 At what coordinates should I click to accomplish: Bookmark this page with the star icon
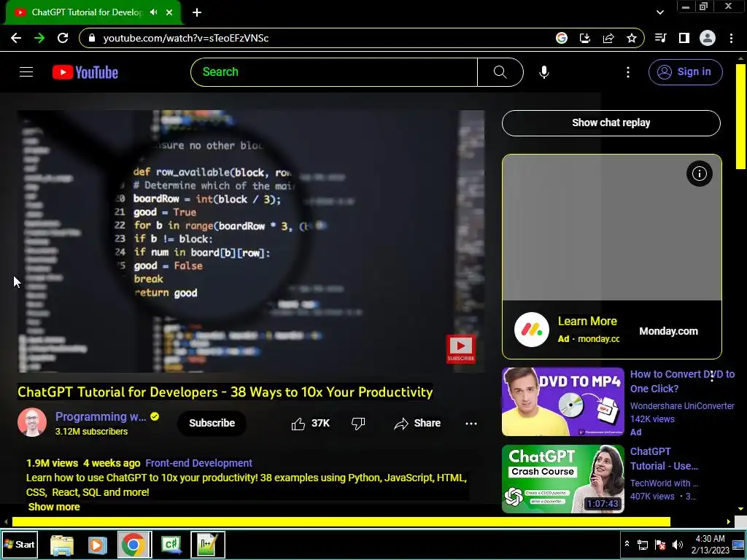[632, 38]
